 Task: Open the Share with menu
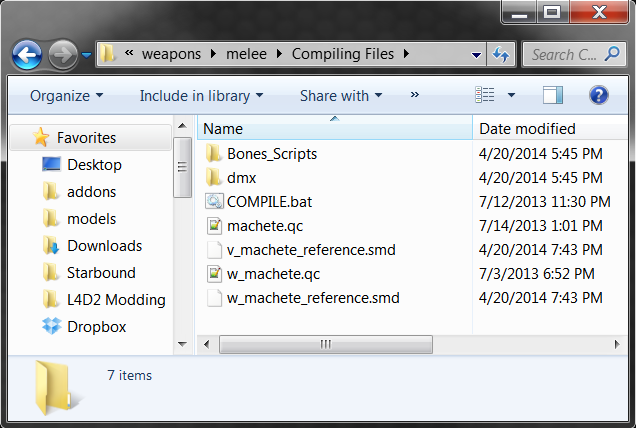click(x=340, y=96)
